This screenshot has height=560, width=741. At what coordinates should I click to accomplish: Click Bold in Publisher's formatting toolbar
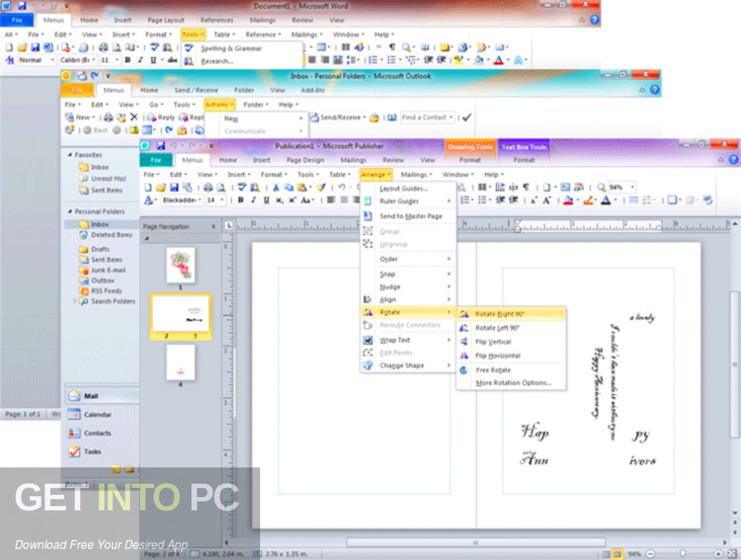click(x=241, y=200)
